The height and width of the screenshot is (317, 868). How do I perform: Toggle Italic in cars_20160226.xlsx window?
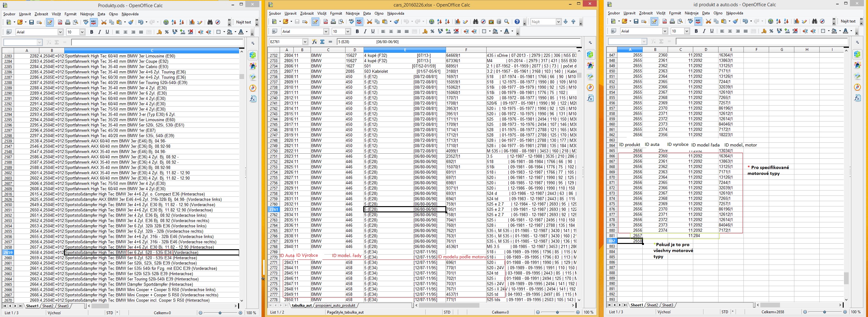click(365, 31)
